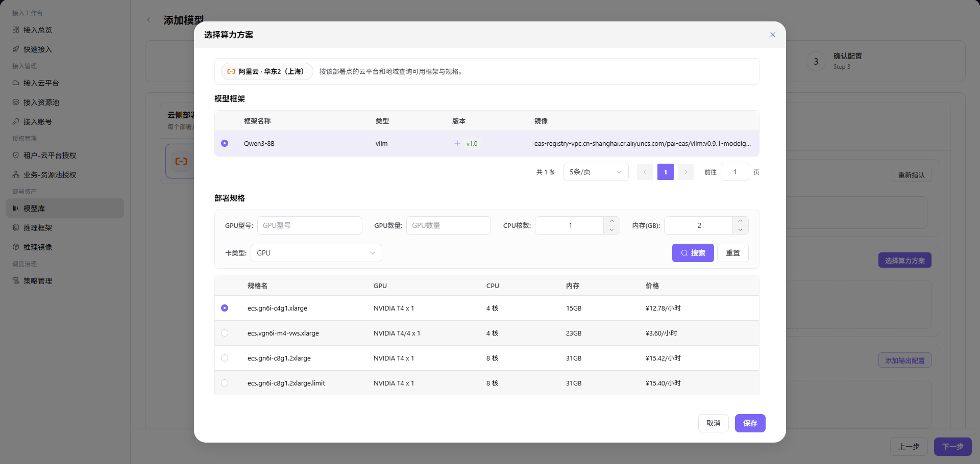
Task: Click the 推理镜像 icon
Action: point(16,247)
